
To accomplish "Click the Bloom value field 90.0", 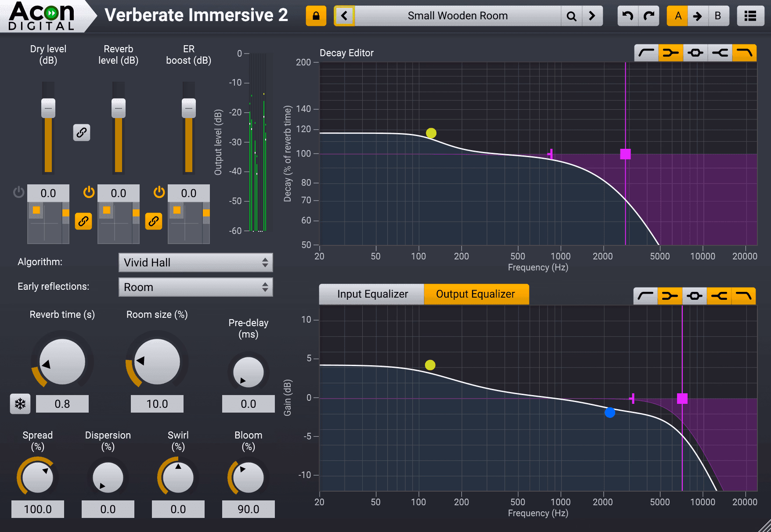I will point(249,509).
